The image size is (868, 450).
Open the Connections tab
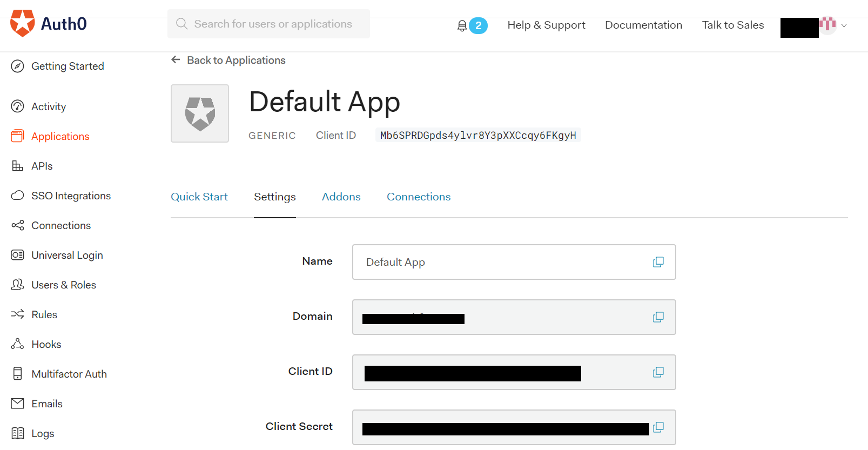pyautogui.click(x=419, y=197)
